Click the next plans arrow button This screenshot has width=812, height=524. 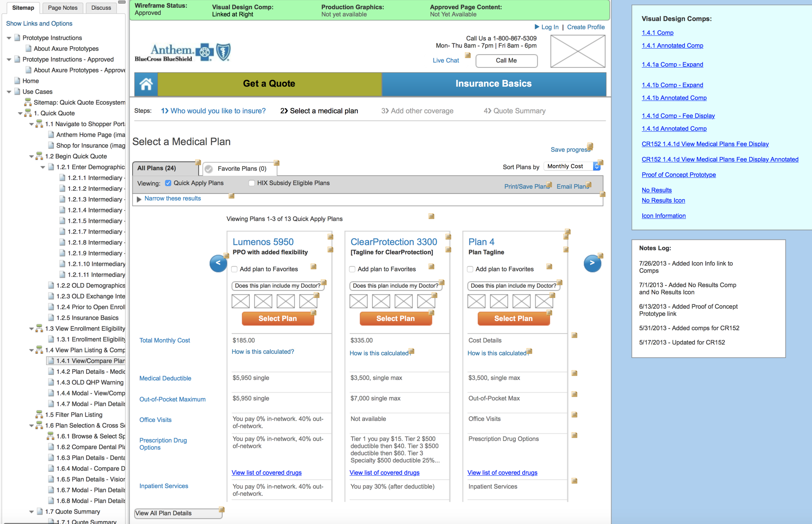coord(592,263)
